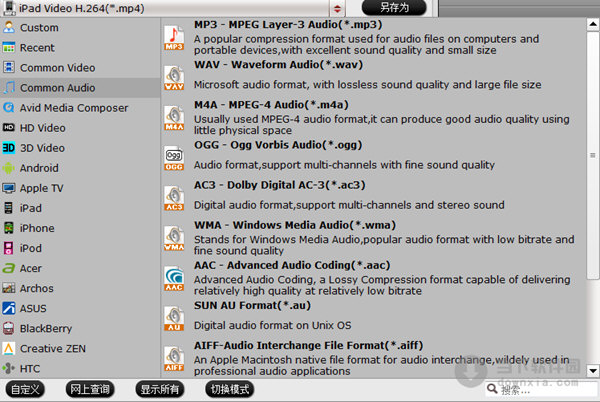Open the Avid Media Composer category
The width and height of the screenshot is (600, 402).
click(80, 108)
